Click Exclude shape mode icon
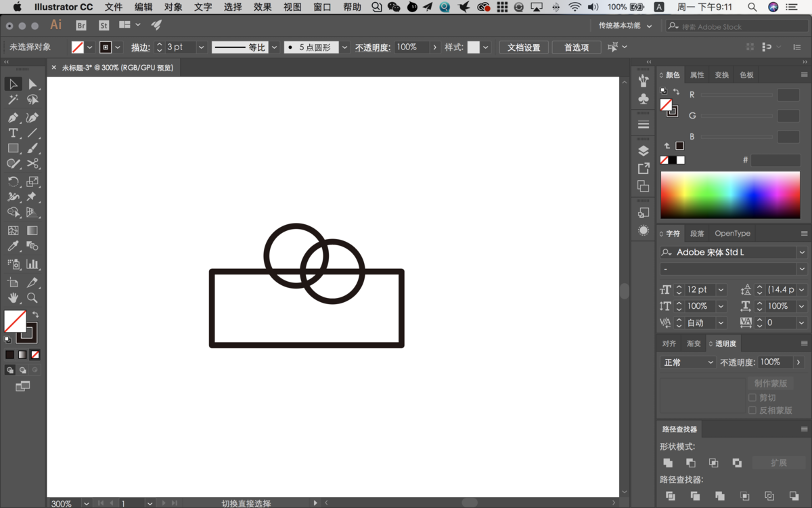The image size is (812, 508). pyautogui.click(x=737, y=463)
